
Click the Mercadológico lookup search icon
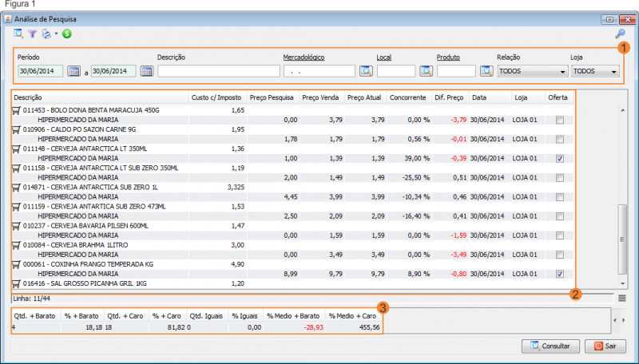click(x=366, y=72)
